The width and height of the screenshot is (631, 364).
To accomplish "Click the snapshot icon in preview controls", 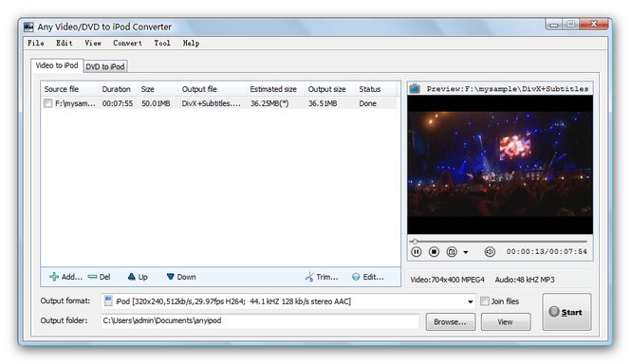I will 452,252.
